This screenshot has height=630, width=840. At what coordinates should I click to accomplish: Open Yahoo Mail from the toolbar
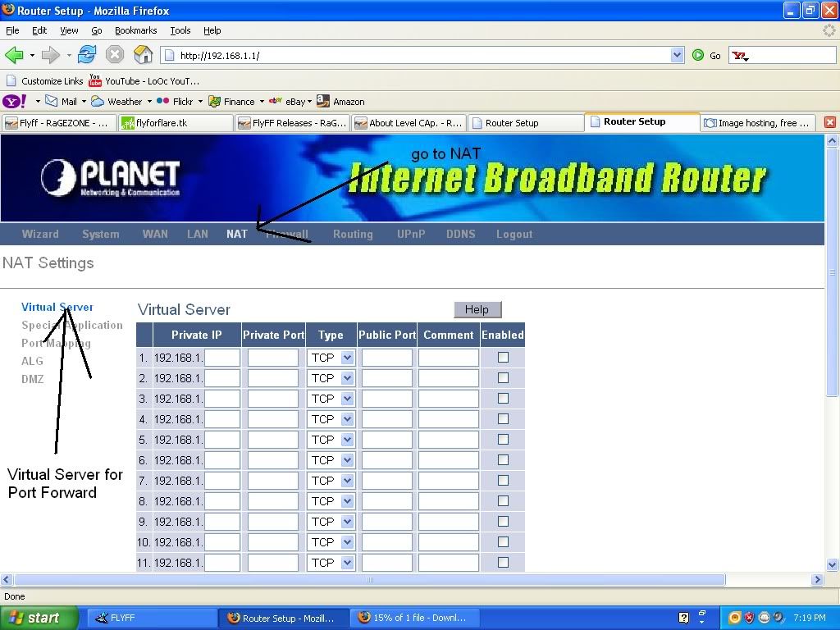pyautogui.click(x=62, y=102)
